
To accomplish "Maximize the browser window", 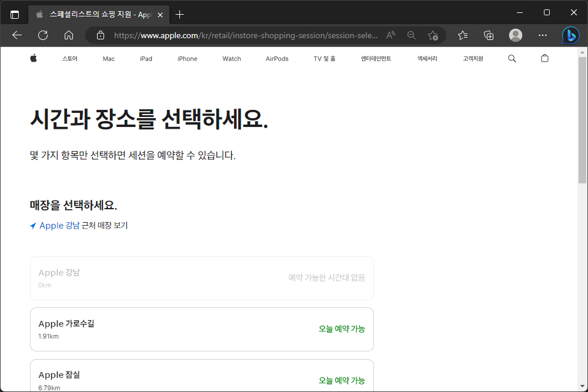I will tap(547, 12).
